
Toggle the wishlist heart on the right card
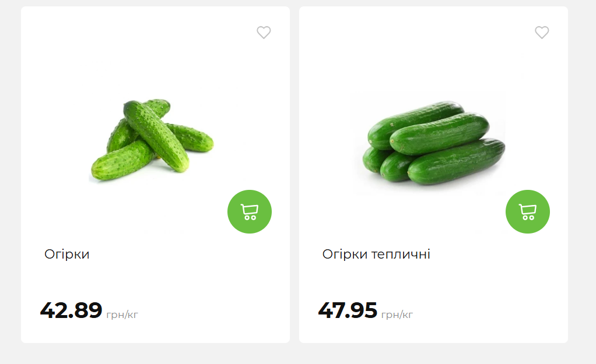(542, 33)
